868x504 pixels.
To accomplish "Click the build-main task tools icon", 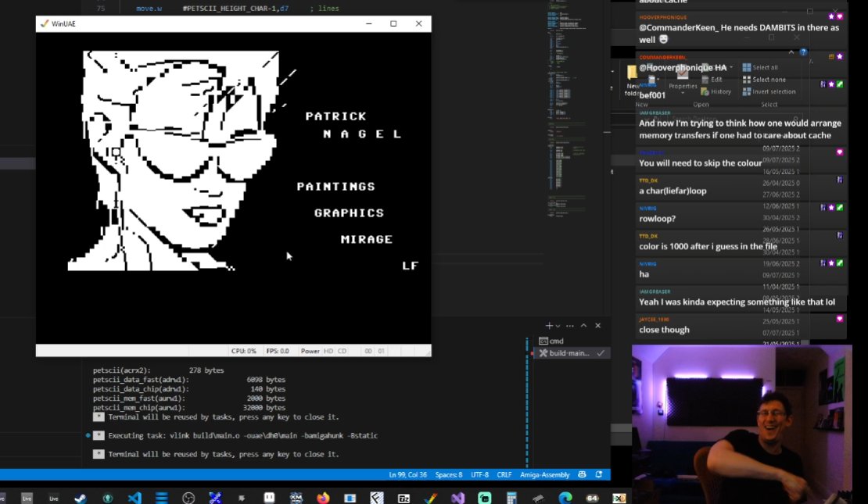I will (x=543, y=353).
